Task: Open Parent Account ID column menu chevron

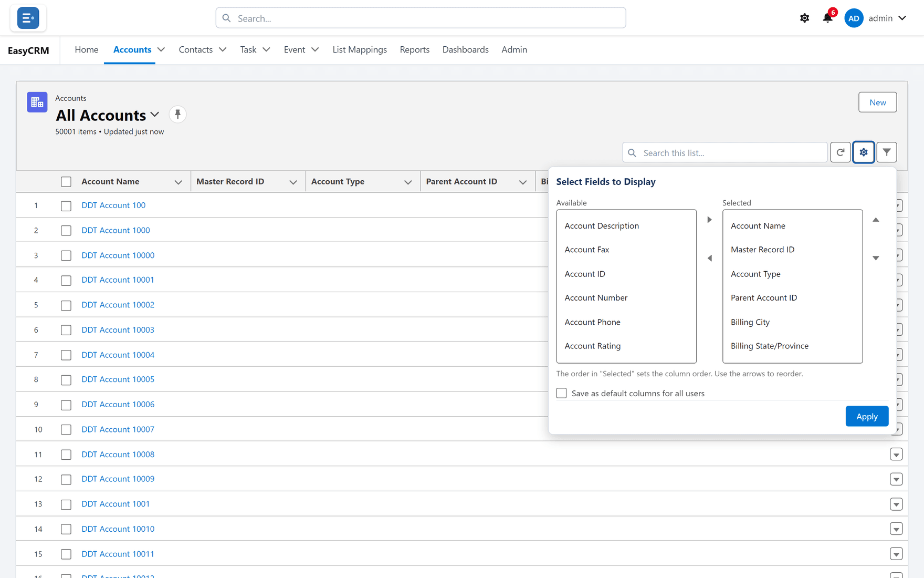Action: coord(522,182)
